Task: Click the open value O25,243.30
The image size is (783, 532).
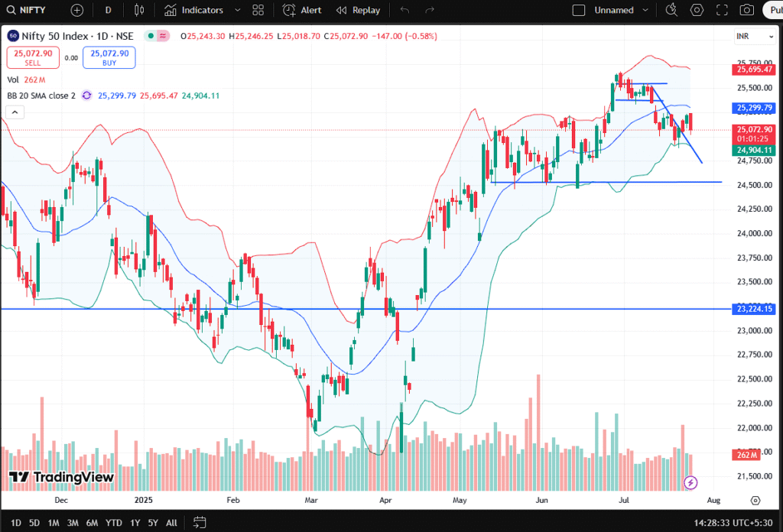Action: (x=203, y=36)
